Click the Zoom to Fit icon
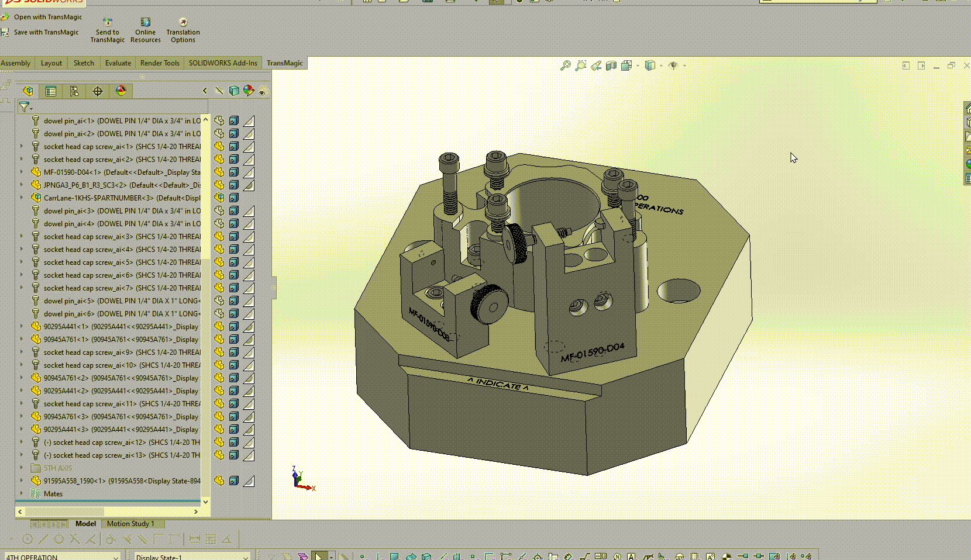971x560 pixels. click(x=565, y=65)
